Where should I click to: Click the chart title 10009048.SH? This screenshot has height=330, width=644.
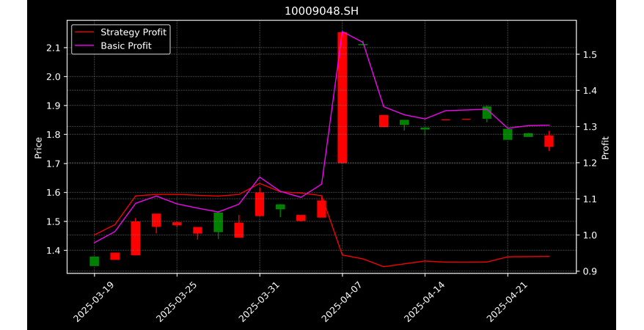321,11
